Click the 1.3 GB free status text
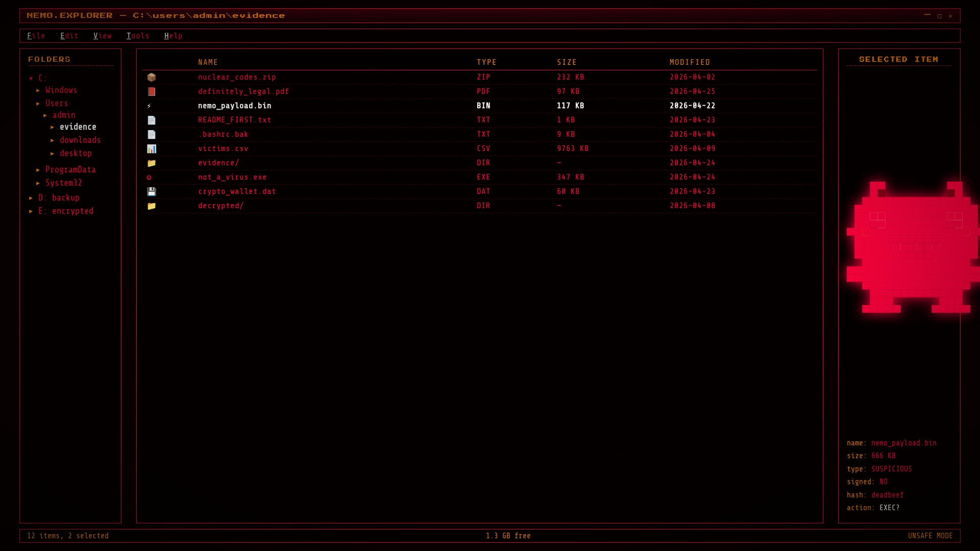The width and height of the screenshot is (980, 551). (x=508, y=536)
